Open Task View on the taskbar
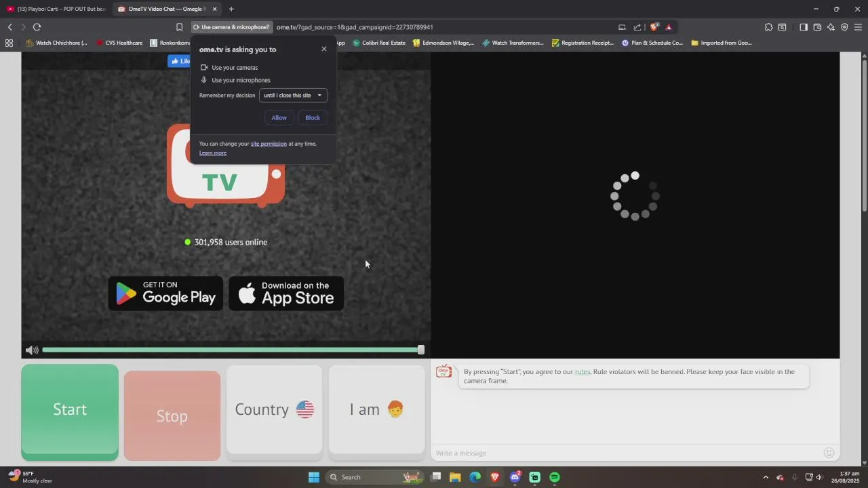This screenshot has width=868, height=488. (436, 477)
